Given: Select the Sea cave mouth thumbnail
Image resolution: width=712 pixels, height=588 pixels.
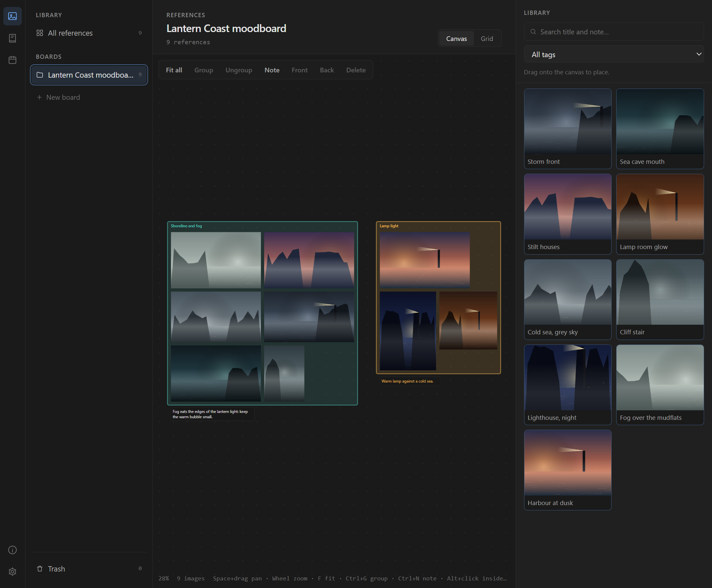Looking at the screenshot, I should click(x=660, y=129).
